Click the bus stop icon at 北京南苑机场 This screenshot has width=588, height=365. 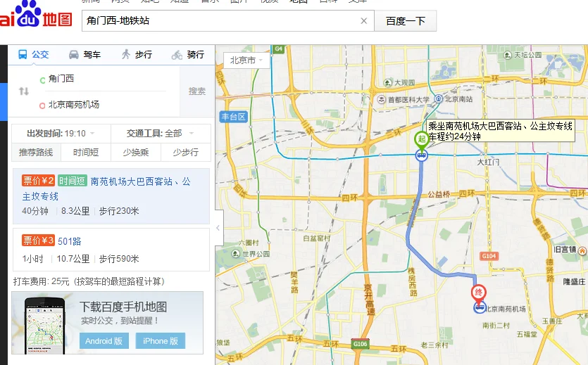click(x=479, y=308)
